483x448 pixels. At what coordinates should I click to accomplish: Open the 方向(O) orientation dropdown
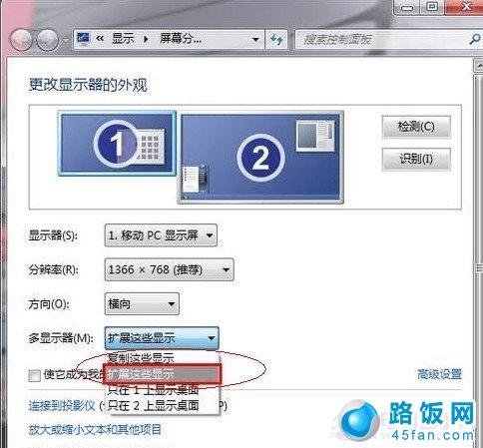[x=142, y=303]
